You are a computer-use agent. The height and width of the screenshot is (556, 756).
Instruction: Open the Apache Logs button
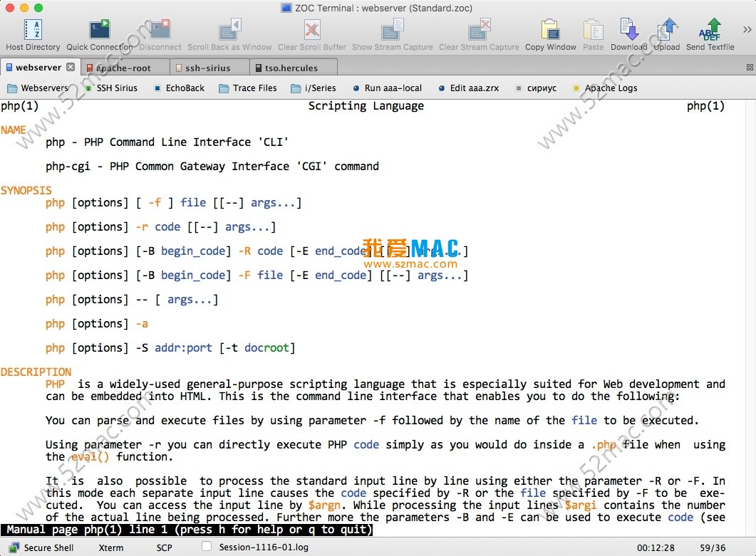tap(605, 88)
